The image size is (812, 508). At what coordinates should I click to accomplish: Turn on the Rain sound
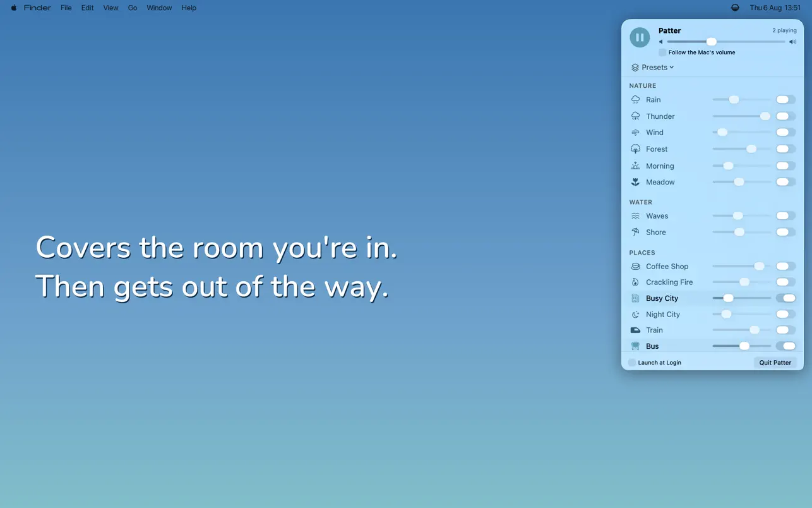coord(785,100)
